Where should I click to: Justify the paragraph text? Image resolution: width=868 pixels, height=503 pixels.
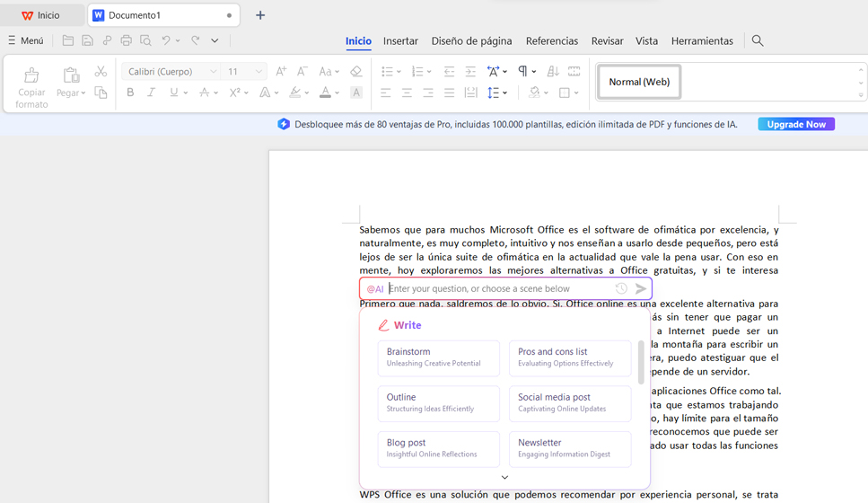tap(449, 93)
